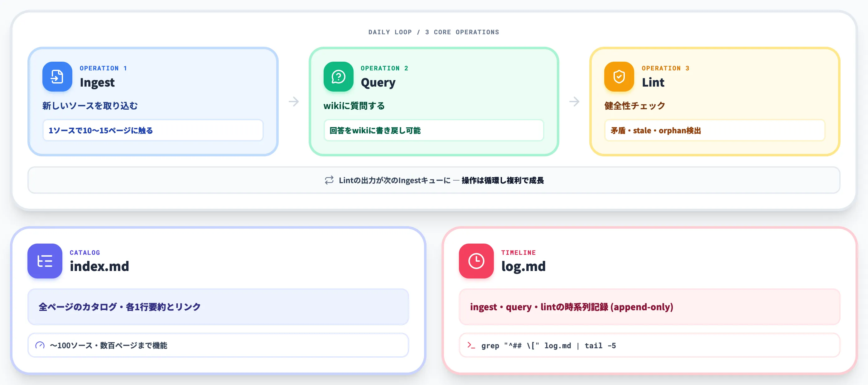Click the text 健全性チェック
Viewport: 868px width, 385px height.
(x=635, y=106)
